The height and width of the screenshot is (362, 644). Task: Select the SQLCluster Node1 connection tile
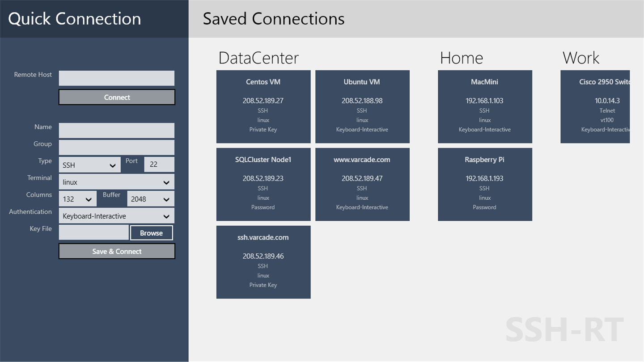(x=263, y=184)
